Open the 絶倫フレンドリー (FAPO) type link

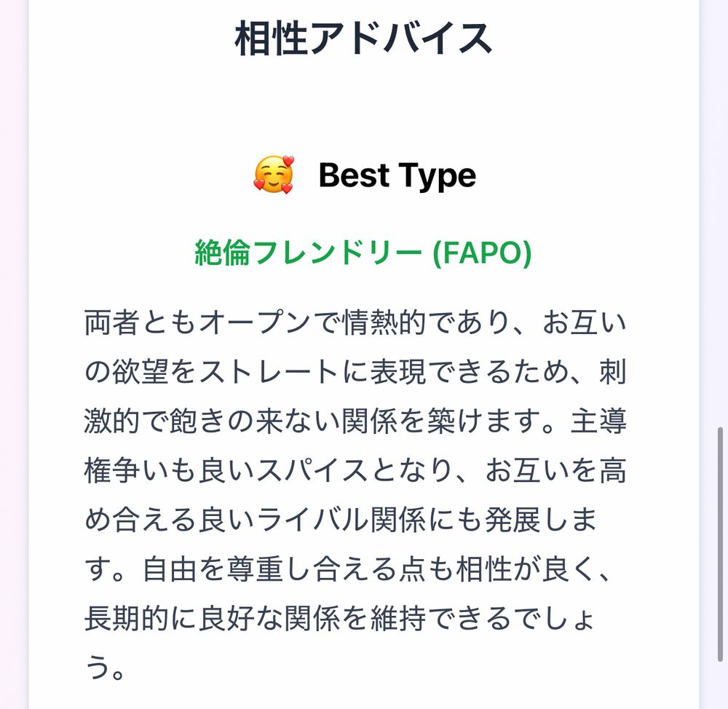[363, 253]
